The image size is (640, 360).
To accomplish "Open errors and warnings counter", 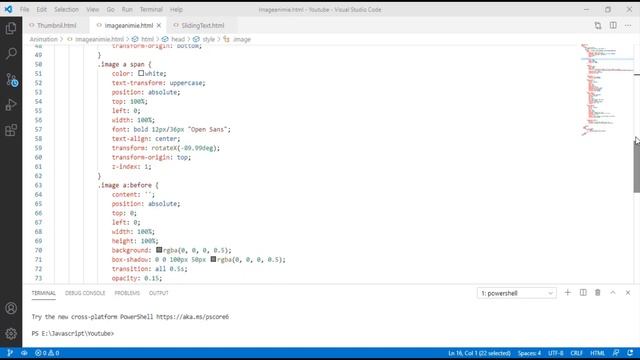I will point(47,353).
